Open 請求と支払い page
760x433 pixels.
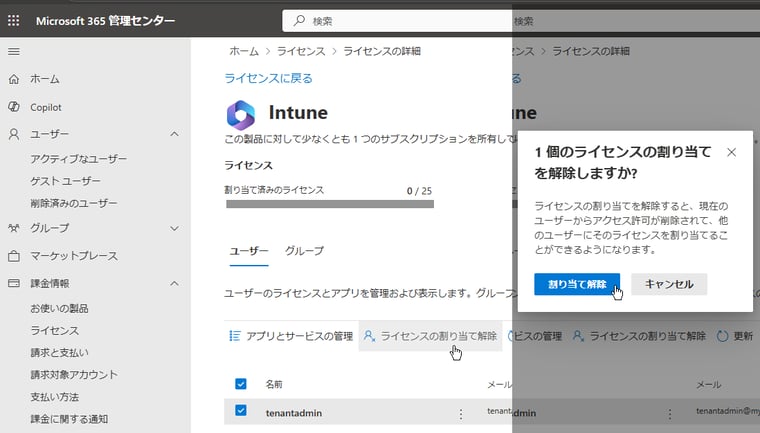coord(59,353)
